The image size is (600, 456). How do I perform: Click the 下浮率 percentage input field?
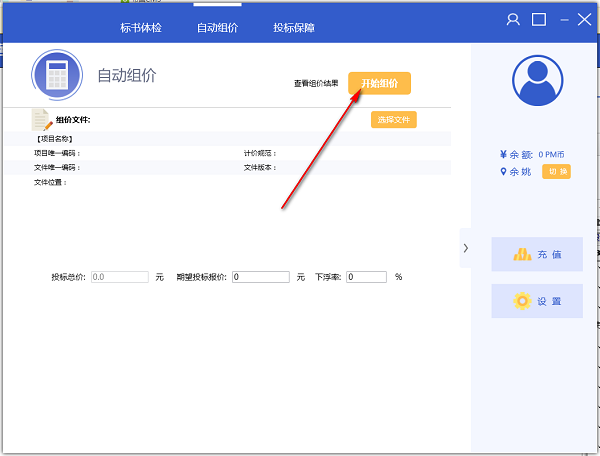coord(365,276)
